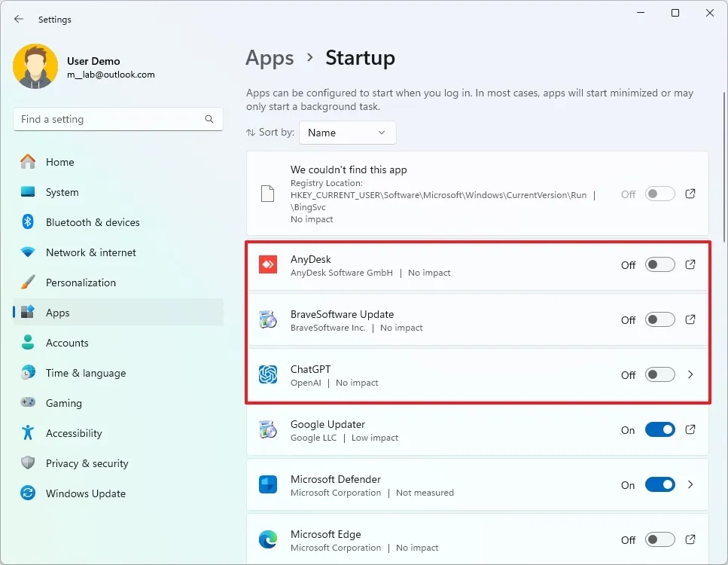
Task: Expand Microsoft Defender startup details
Action: tap(690, 484)
